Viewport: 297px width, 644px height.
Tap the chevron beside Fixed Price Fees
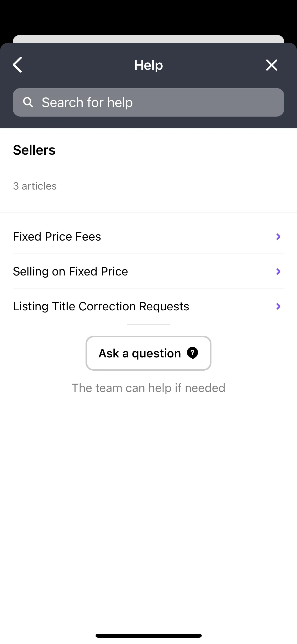tap(278, 237)
